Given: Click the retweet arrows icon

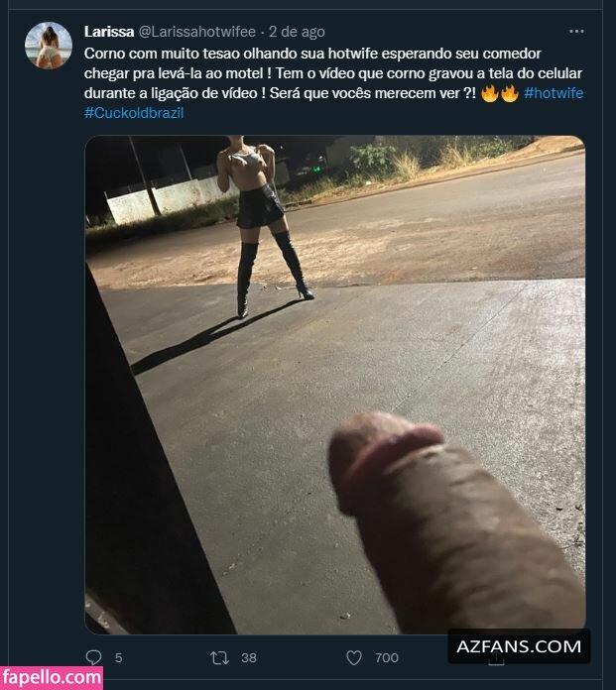Looking at the screenshot, I should (x=219, y=658).
